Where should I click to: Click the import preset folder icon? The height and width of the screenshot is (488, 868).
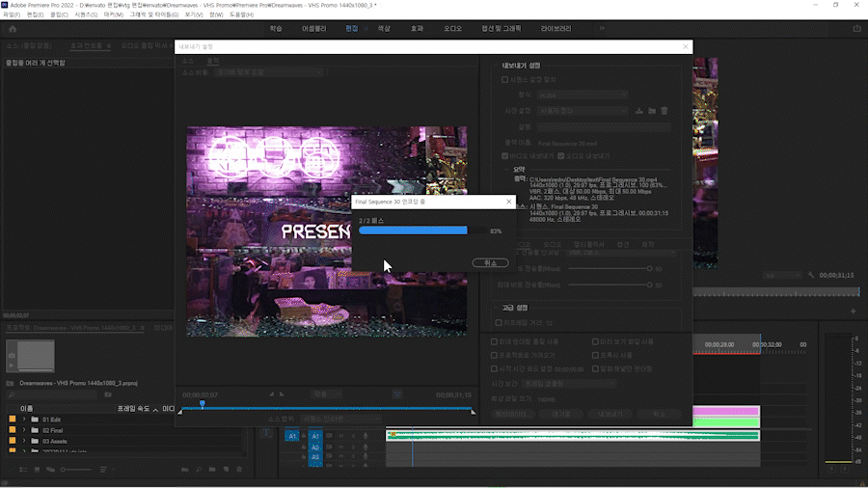pos(652,111)
